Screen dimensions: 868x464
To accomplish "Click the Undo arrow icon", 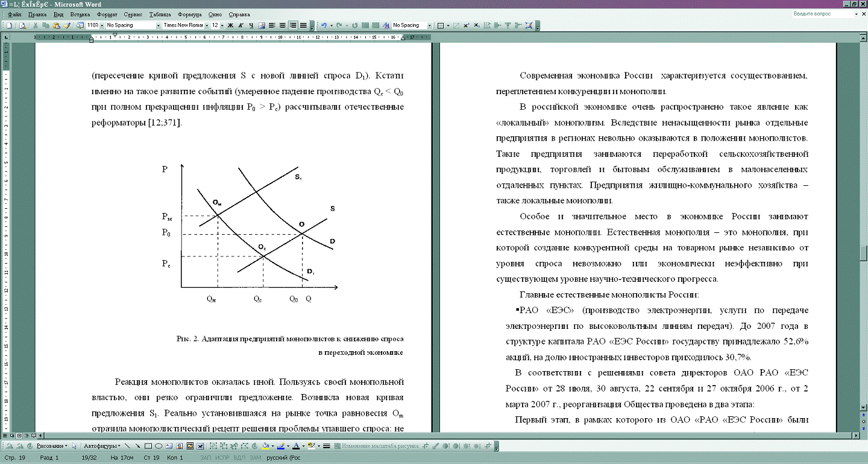I will tap(324, 25).
